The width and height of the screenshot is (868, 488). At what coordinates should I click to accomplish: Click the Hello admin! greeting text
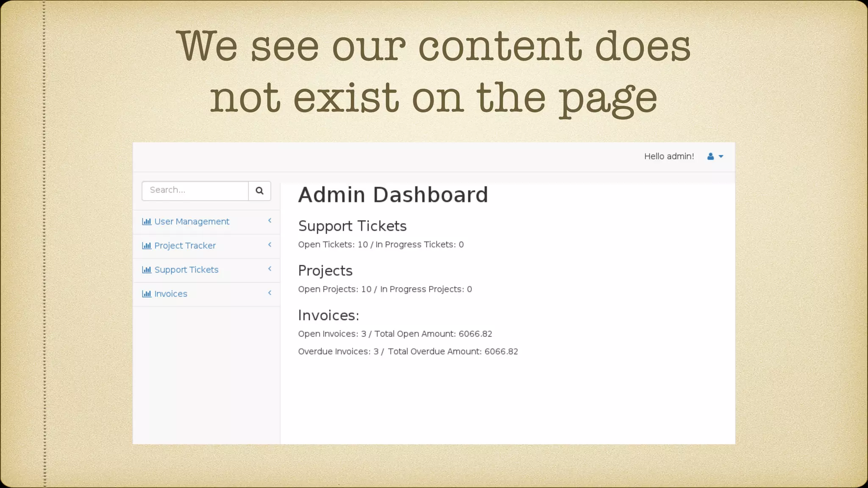[x=669, y=156]
